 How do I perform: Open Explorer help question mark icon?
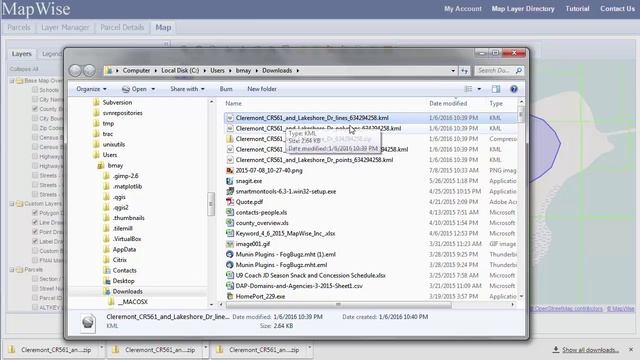(514, 89)
